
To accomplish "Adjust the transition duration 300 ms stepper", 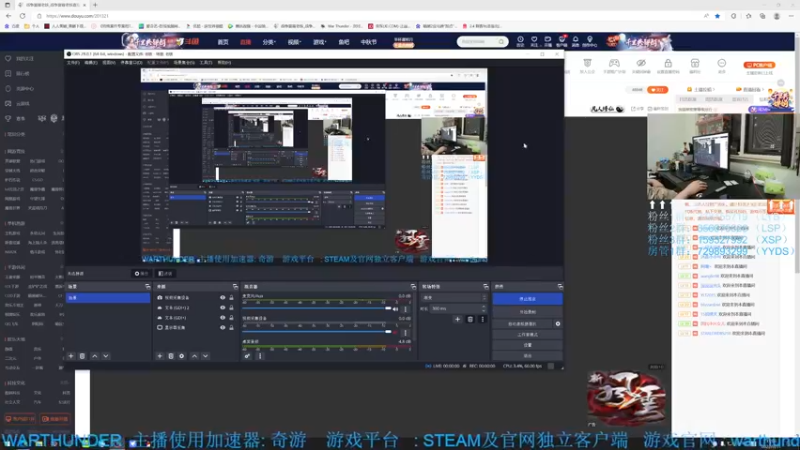I will tap(483, 309).
